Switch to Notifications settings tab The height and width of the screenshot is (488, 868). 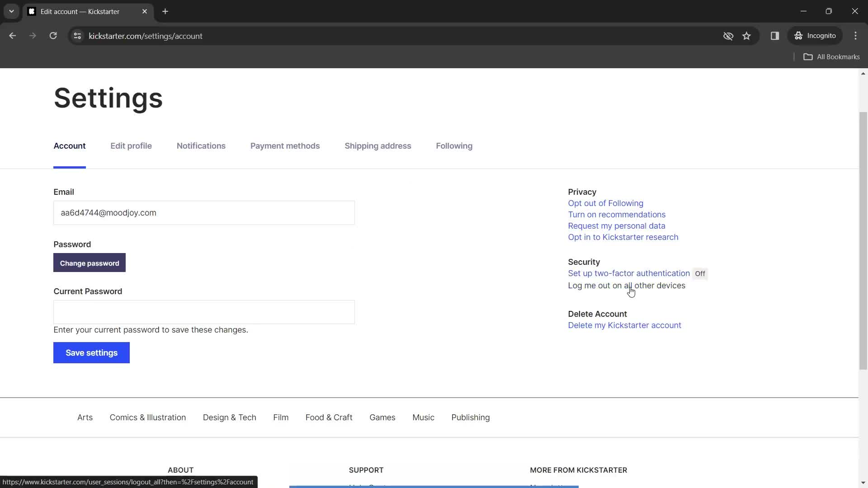[x=202, y=146]
